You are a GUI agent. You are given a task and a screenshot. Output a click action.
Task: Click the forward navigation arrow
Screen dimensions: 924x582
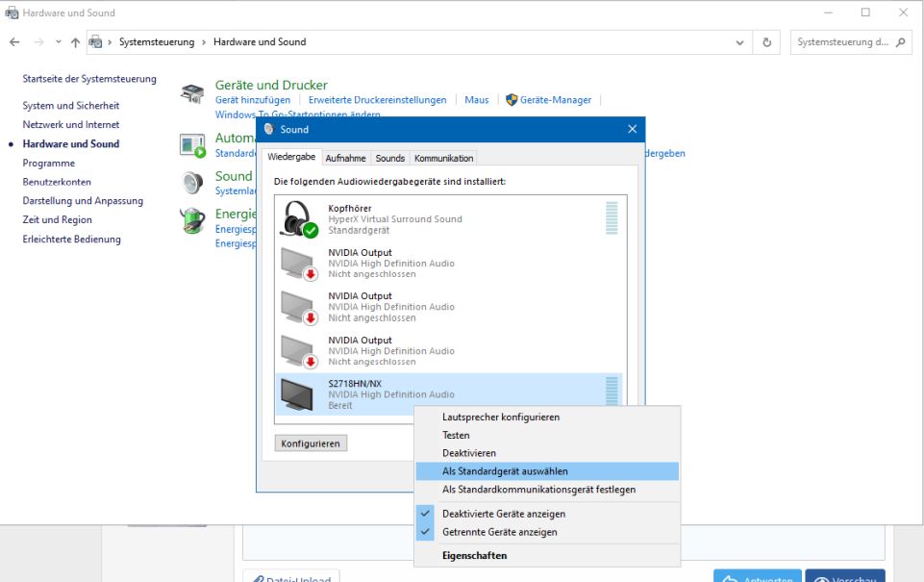pyautogui.click(x=38, y=42)
